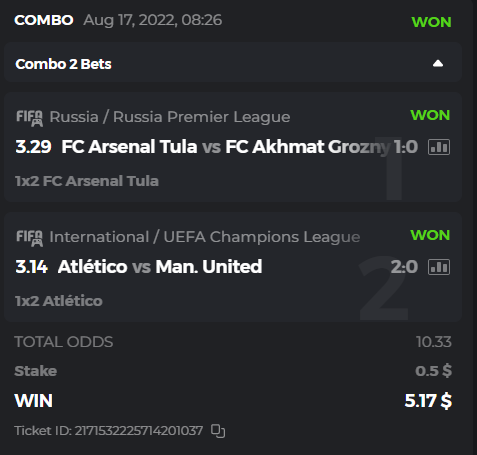
Task: Click the Combo 2 Bets header
Action: pyautogui.click(x=233, y=62)
